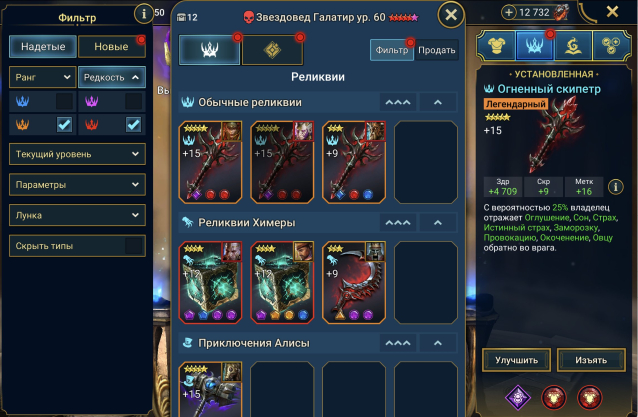Expand the Текущий уровень dropdown
Screen dimensions: 638x417
[77, 154]
